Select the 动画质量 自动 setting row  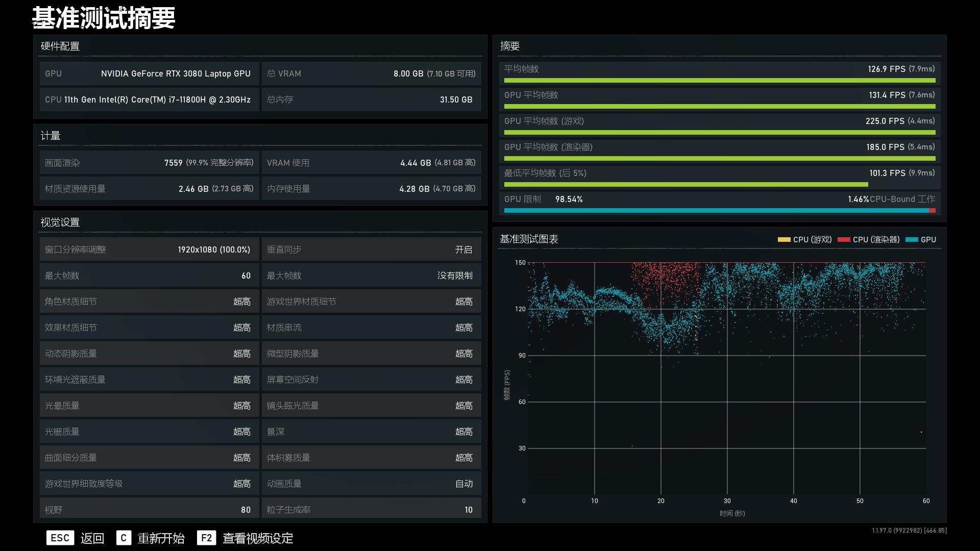point(371,484)
